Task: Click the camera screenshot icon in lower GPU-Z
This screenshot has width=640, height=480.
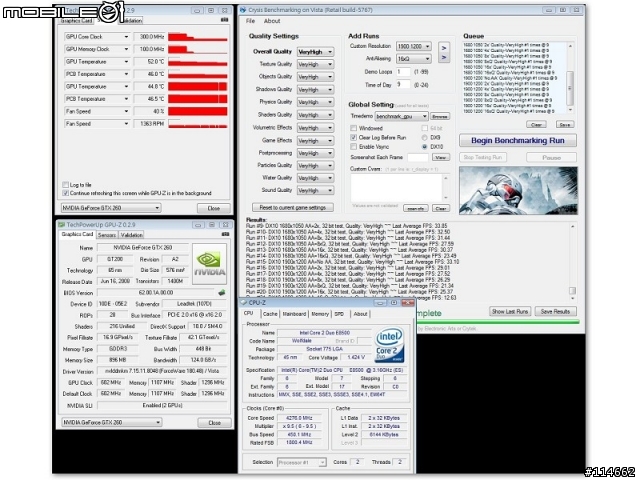Action: [x=225, y=234]
